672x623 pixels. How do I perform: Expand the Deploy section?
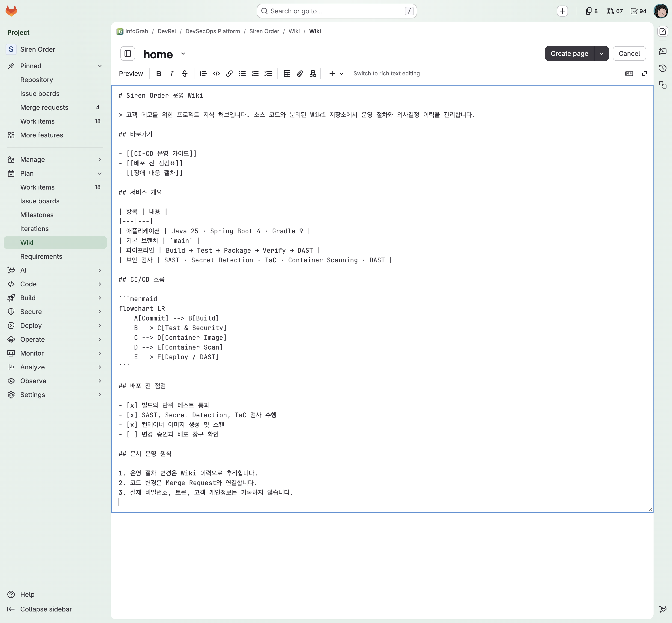pyautogui.click(x=55, y=326)
